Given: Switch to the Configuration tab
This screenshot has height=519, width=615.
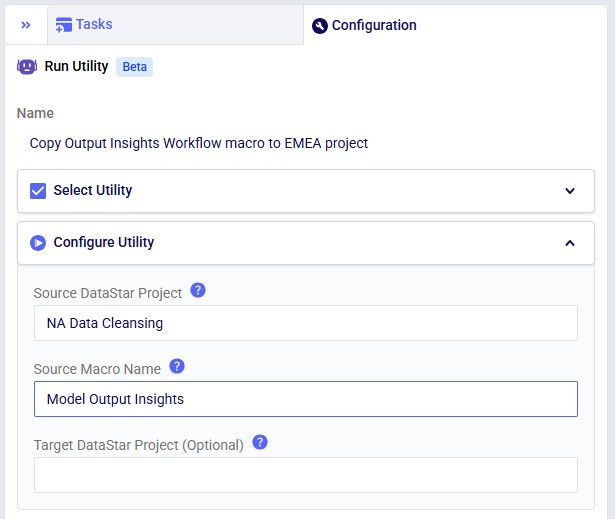Looking at the screenshot, I should tap(374, 26).
